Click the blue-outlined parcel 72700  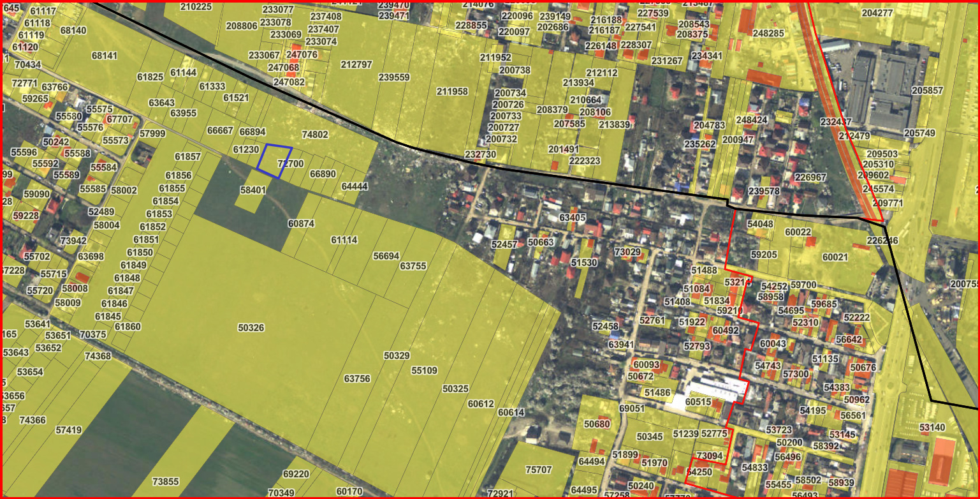[275, 158]
